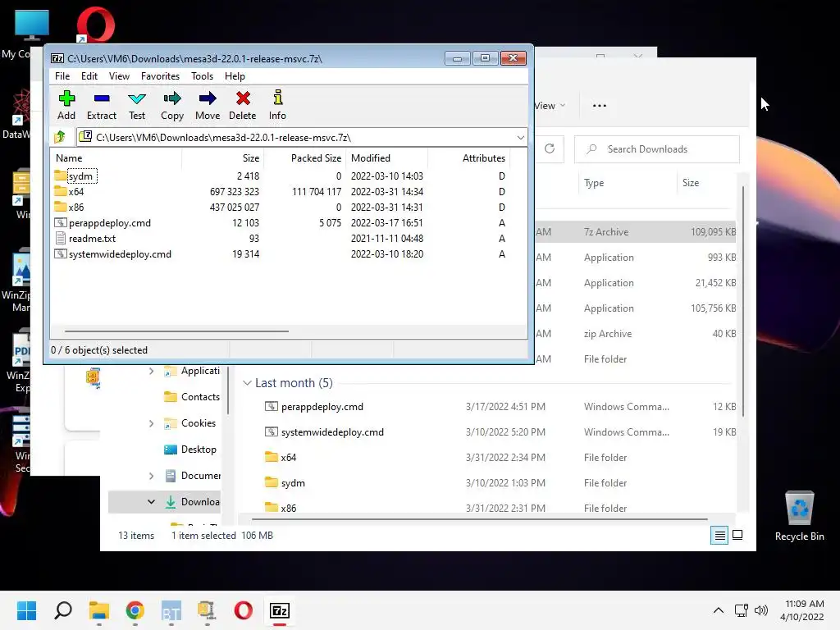Open the Recycle Bin desktop icon

(x=799, y=515)
